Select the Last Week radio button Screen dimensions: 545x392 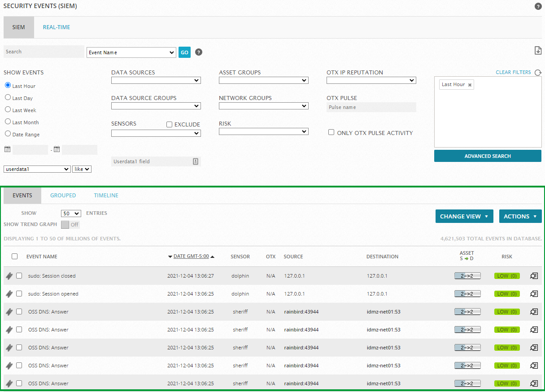point(8,109)
